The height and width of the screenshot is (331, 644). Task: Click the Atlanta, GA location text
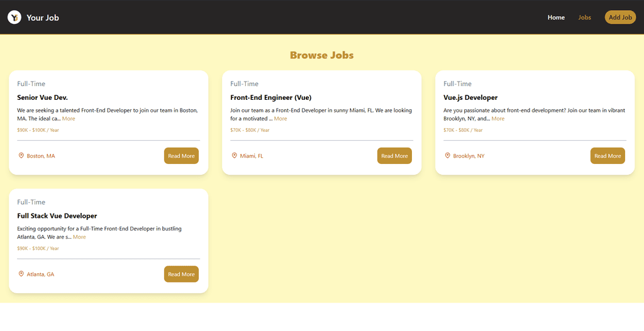click(x=40, y=274)
